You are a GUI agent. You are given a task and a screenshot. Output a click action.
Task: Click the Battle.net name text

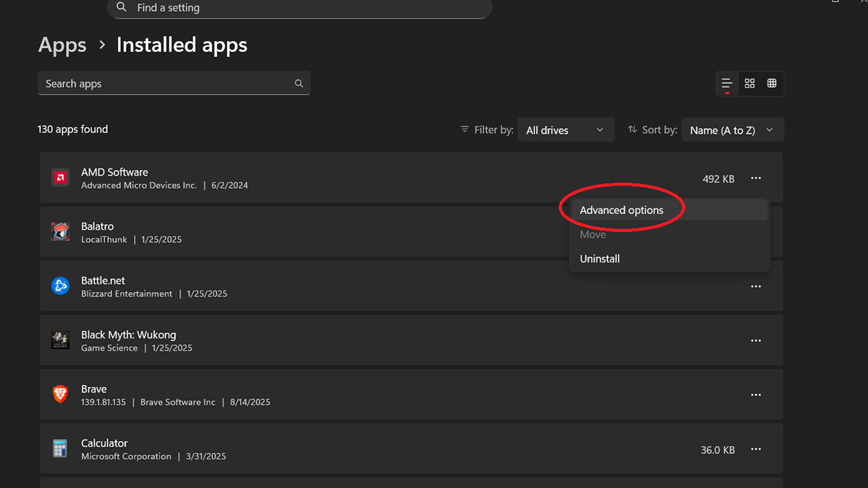103,281
